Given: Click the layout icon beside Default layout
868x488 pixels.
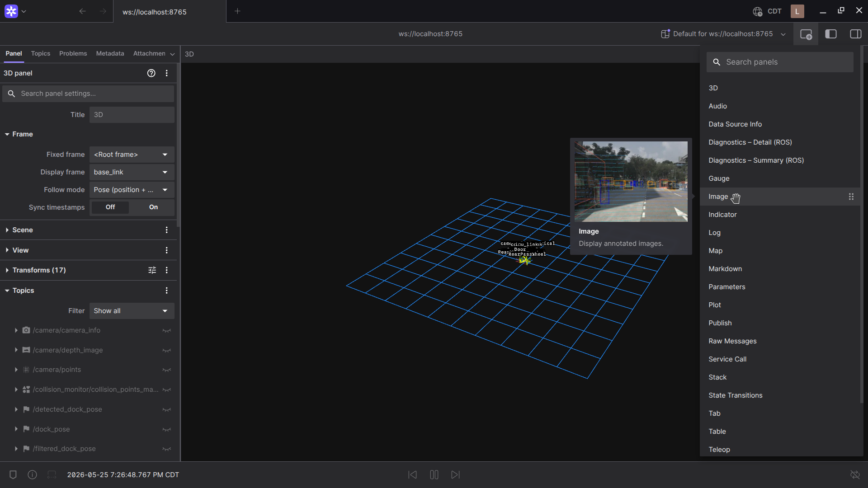Looking at the screenshot, I should 665,34.
